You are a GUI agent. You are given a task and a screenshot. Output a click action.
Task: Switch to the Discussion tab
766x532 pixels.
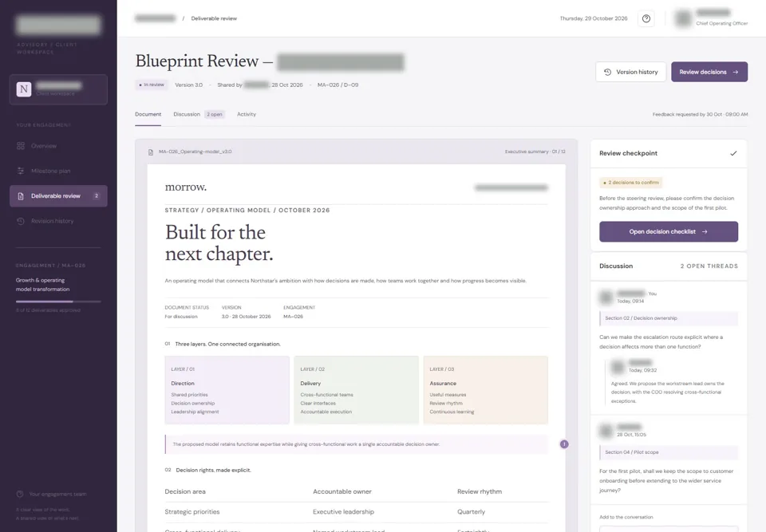coord(187,114)
